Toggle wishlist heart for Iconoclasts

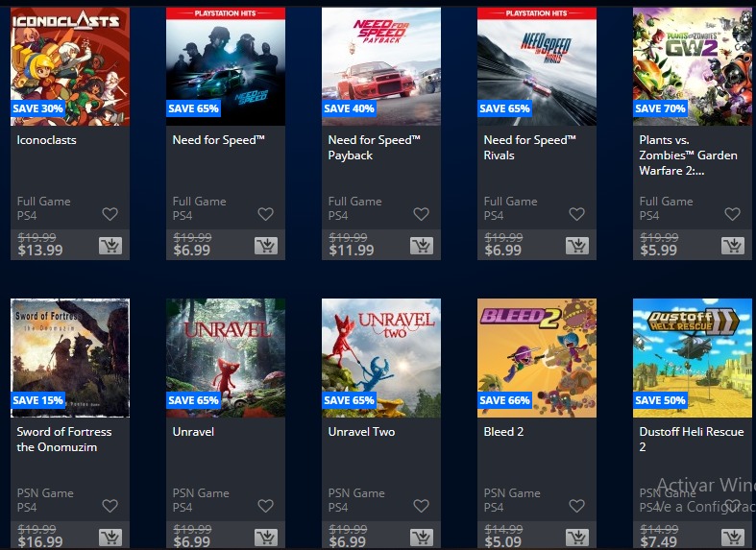110,214
